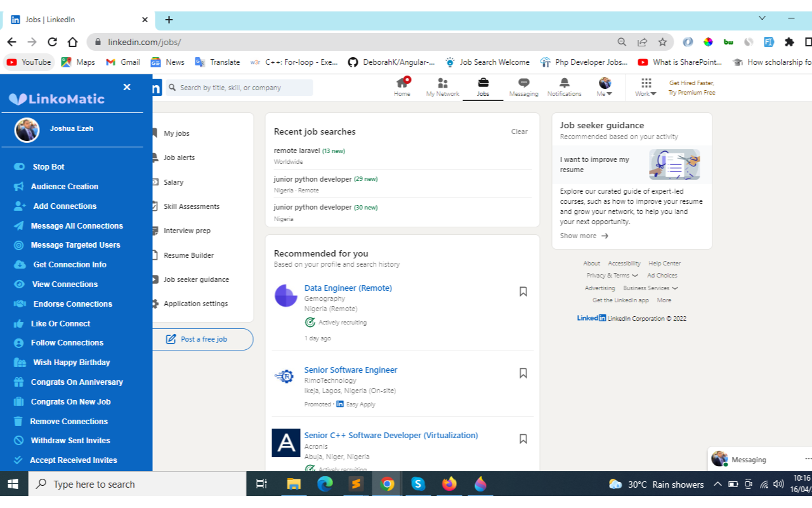Click Like Or Connect thumbs-up icon
This screenshot has width=812, height=508.
tap(19, 324)
